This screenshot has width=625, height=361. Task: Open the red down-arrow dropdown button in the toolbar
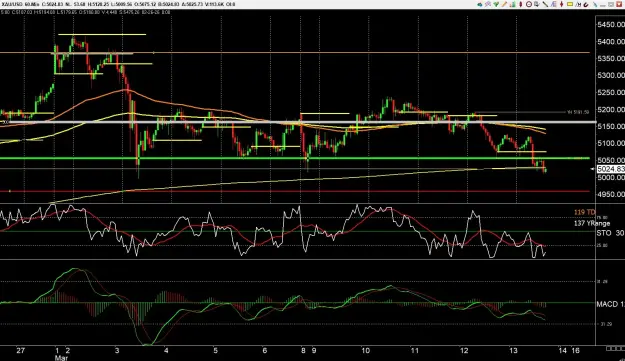pyautogui.click(x=619, y=4)
